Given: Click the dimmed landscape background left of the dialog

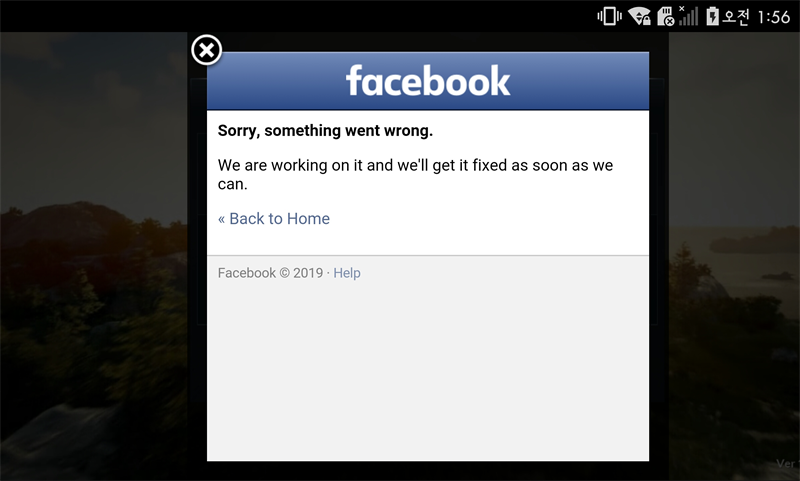Looking at the screenshot, I should click(94, 255).
